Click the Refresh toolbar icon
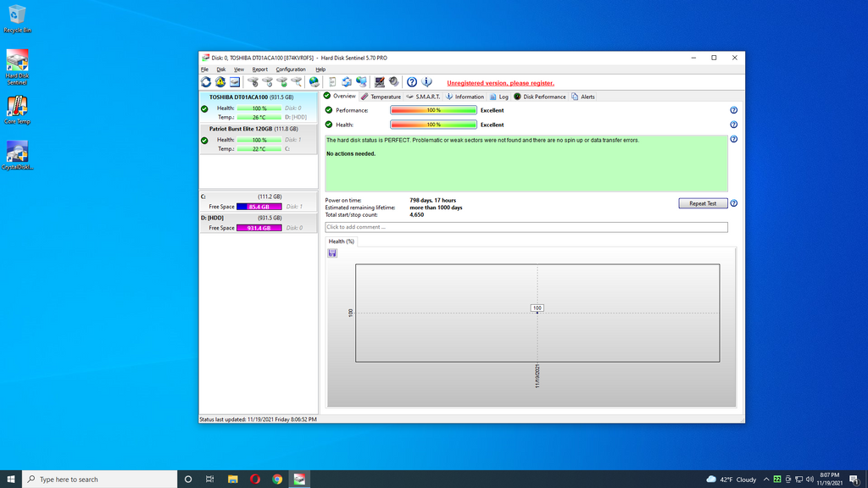 point(206,82)
